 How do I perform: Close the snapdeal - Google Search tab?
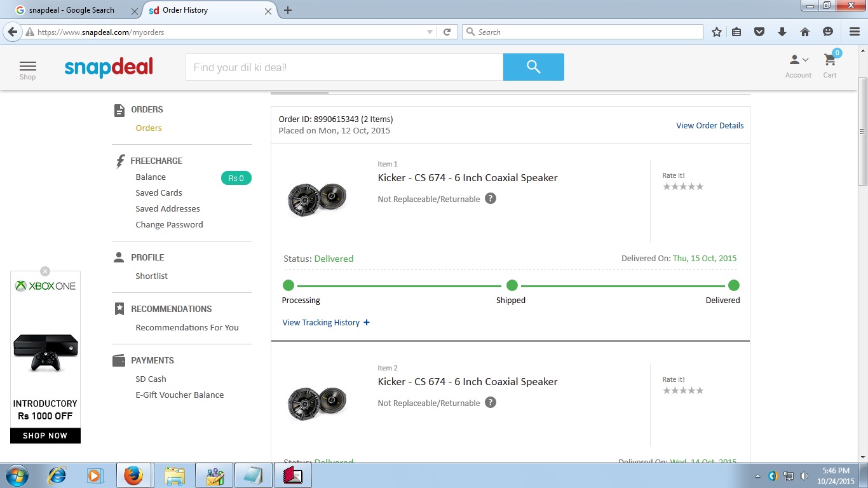coord(135,11)
